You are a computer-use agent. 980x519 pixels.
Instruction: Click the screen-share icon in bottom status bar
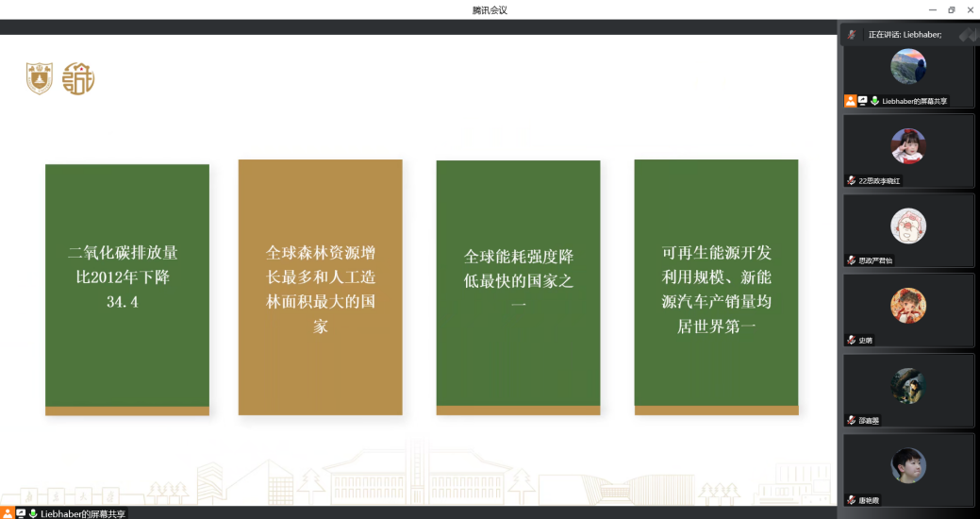click(21, 513)
